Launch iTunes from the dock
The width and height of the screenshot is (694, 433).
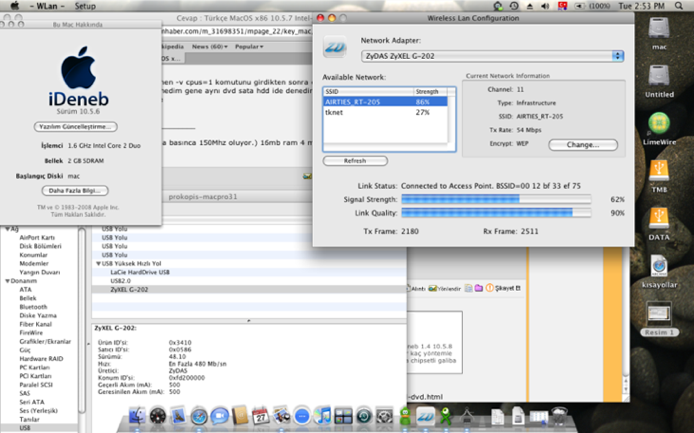coord(323,415)
